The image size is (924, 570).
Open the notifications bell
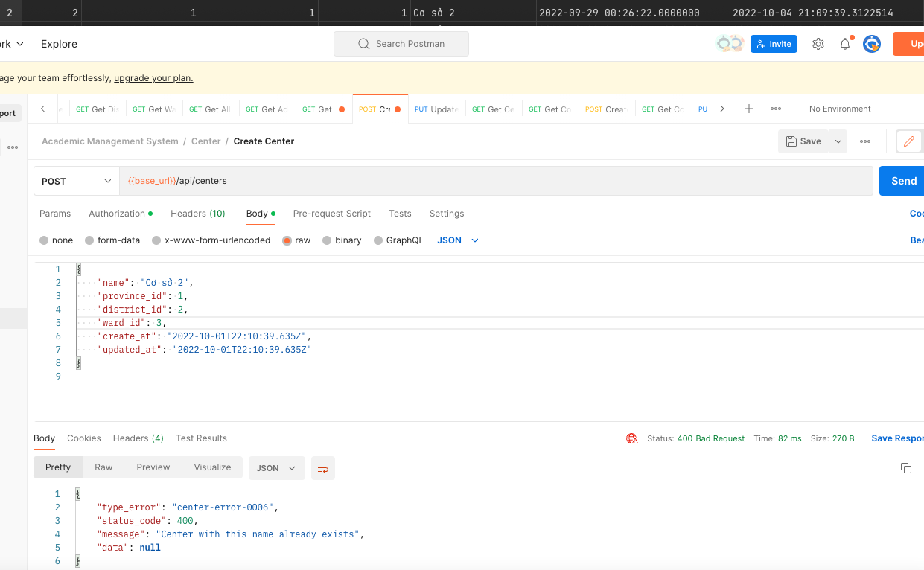[x=844, y=44]
